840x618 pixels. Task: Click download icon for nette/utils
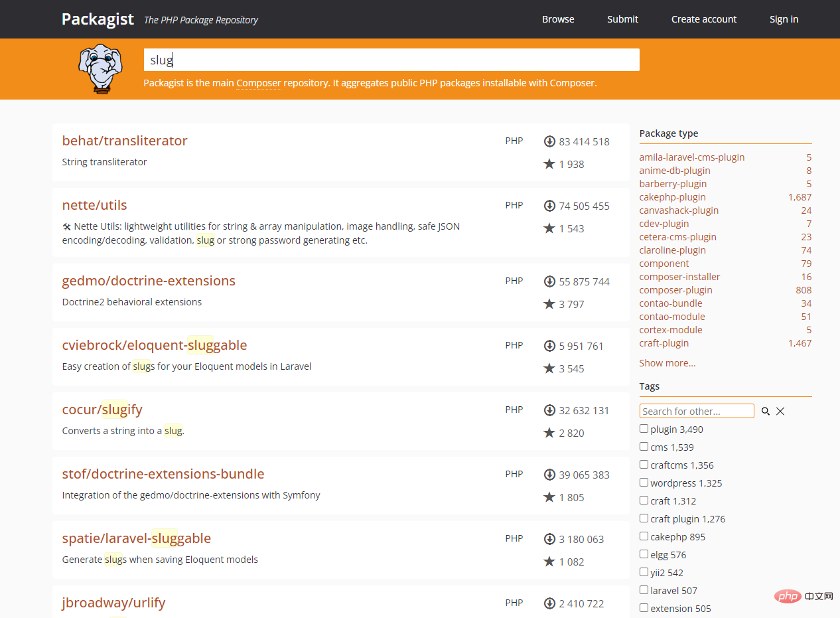click(549, 206)
